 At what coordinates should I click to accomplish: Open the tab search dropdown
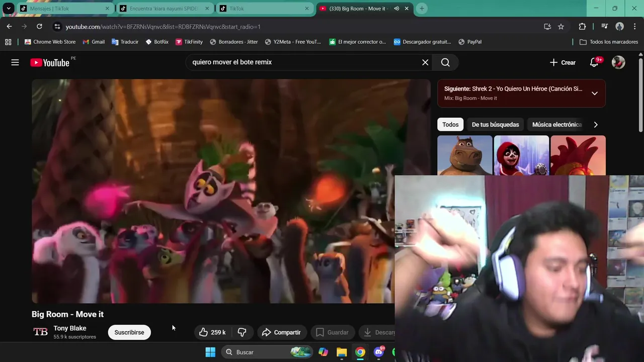click(x=9, y=9)
